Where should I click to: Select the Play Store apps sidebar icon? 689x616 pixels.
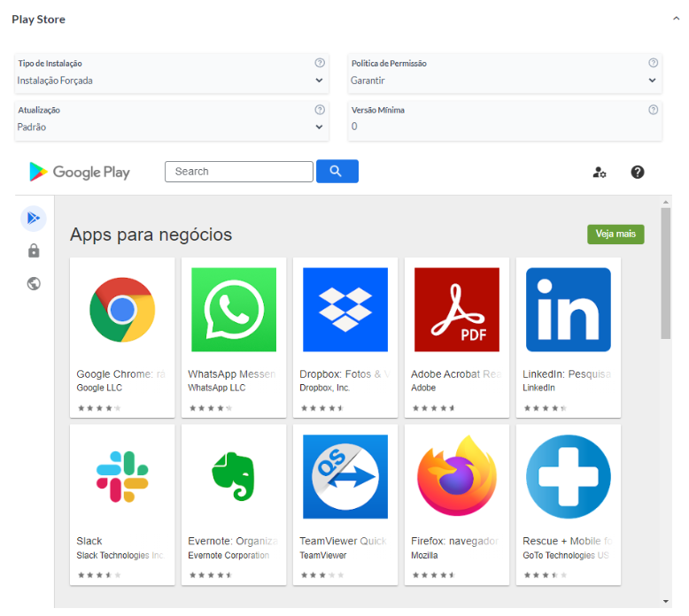click(34, 219)
